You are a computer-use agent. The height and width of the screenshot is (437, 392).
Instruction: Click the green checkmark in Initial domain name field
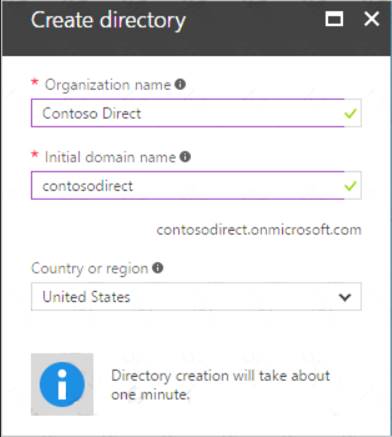pos(351,186)
